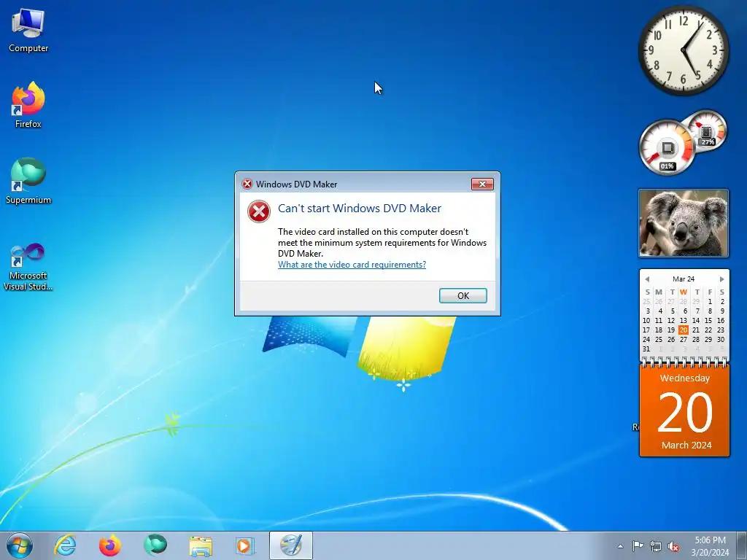Click OK in the DVD Maker error dialog
The width and height of the screenshot is (747, 560).
click(462, 295)
